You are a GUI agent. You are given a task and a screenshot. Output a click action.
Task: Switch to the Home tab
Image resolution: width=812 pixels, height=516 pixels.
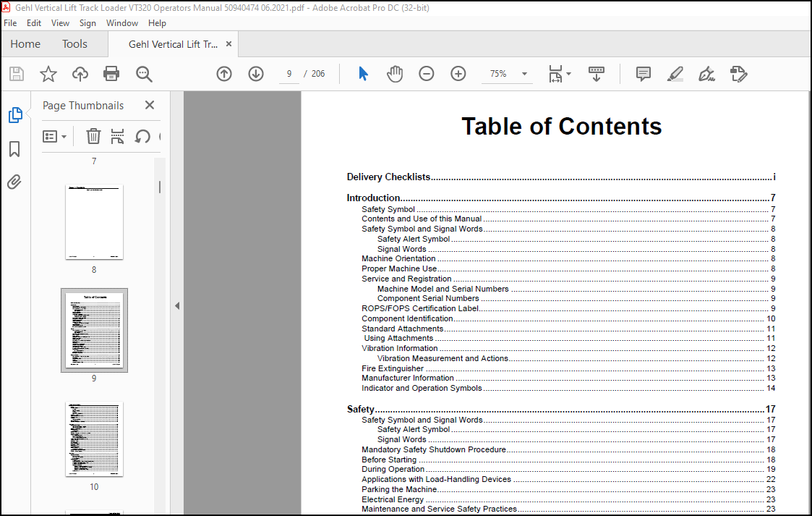tap(25, 44)
